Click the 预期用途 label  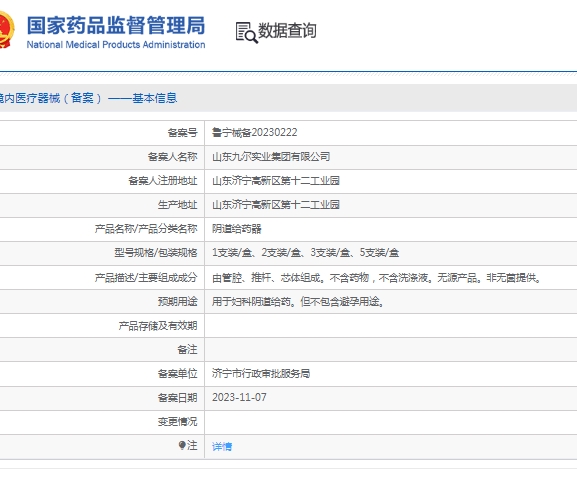pyautogui.click(x=177, y=302)
